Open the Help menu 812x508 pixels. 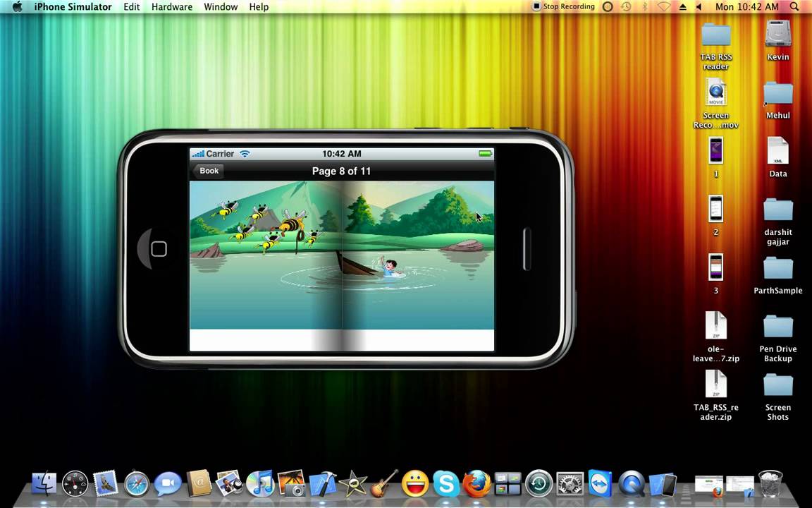tap(259, 7)
